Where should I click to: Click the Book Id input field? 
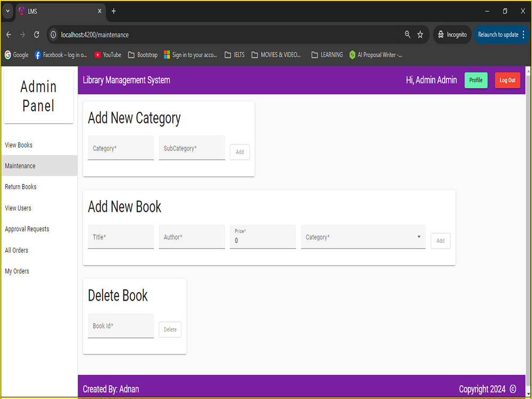[121, 326]
